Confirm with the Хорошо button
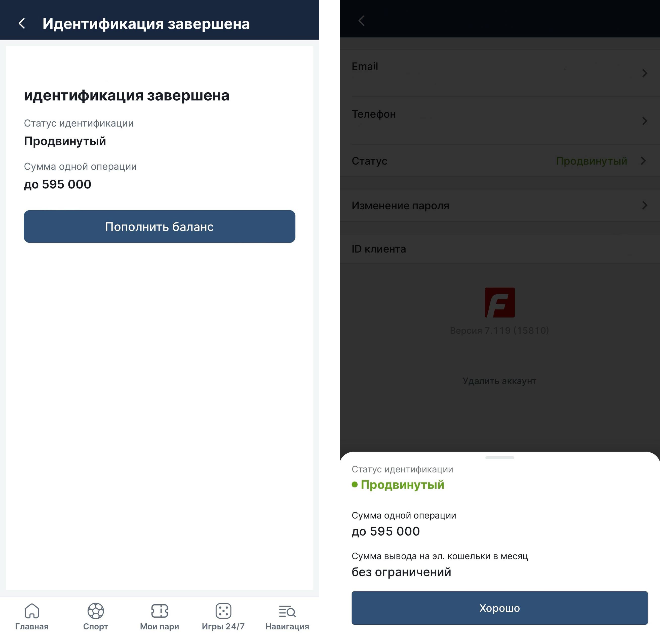The image size is (660, 644). 500,608
